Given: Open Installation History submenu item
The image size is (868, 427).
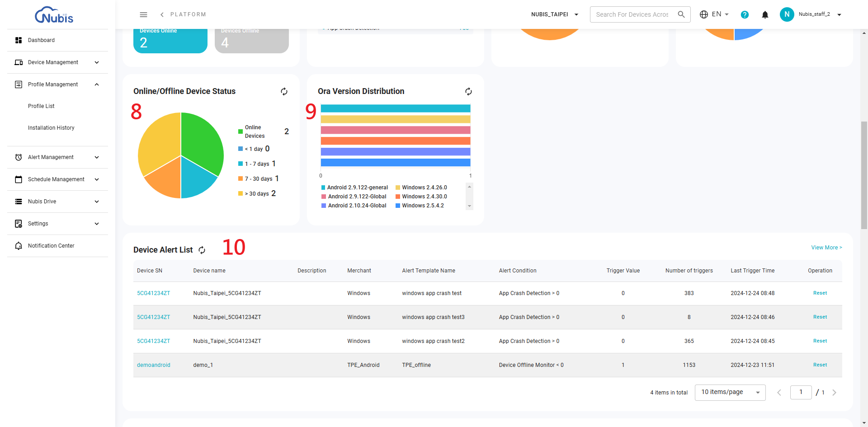Looking at the screenshot, I should (x=51, y=128).
